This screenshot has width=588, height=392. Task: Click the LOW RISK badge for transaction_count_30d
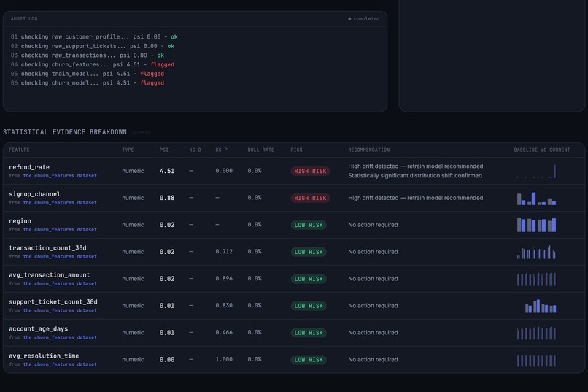[x=309, y=252]
